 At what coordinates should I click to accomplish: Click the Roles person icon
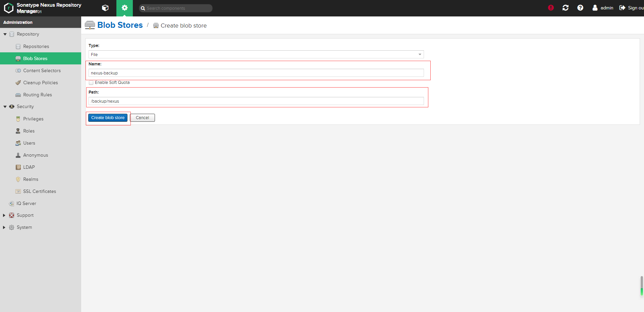pyautogui.click(x=18, y=131)
